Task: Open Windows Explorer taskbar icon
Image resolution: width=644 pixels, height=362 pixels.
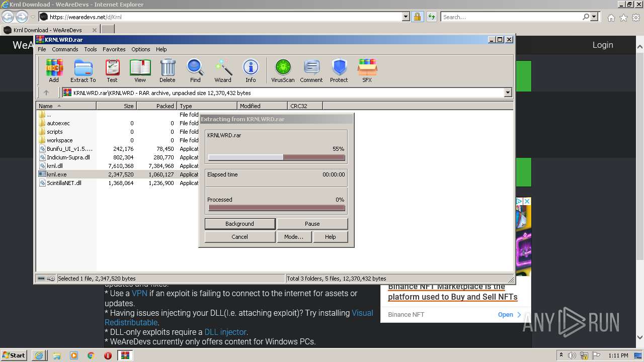Action: tap(56, 355)
